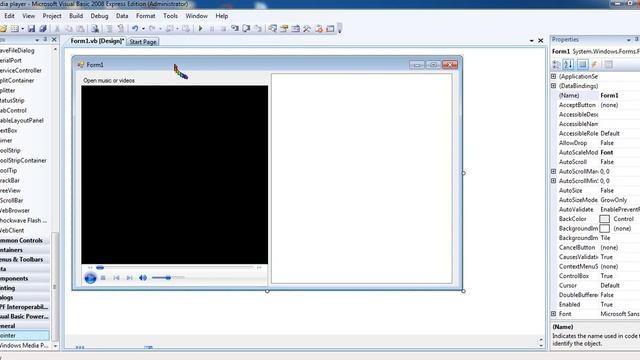Open the Properties panel window options dropdown

628,40
